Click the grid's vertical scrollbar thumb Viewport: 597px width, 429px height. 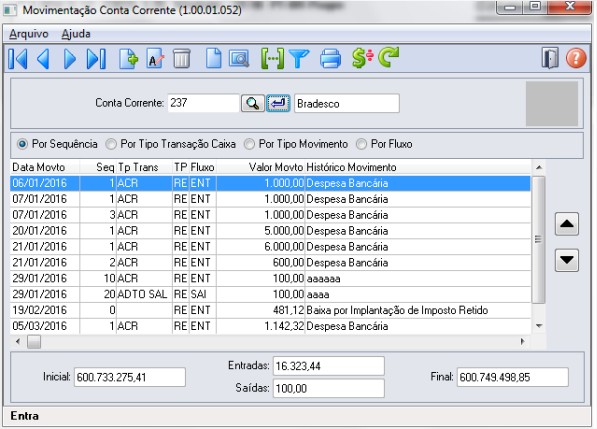point(538,240)
